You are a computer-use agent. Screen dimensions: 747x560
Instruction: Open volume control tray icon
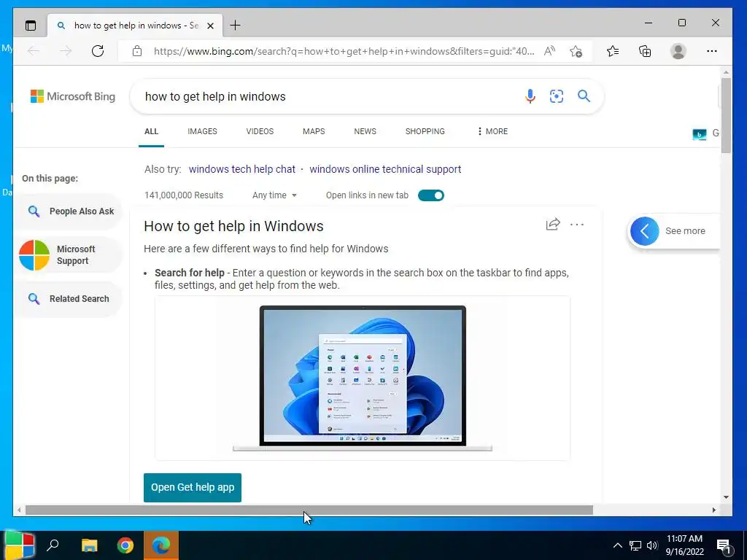pos(652,545)
